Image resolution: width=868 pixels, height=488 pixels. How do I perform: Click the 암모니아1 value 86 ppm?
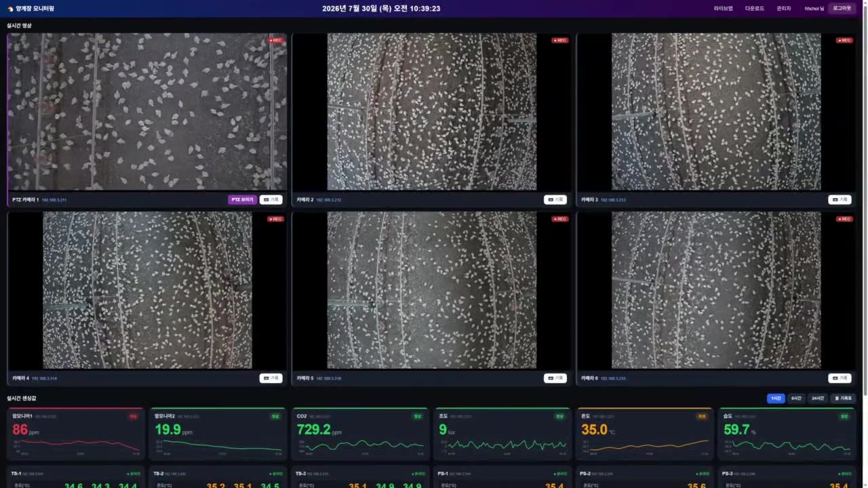click(26, 430)
